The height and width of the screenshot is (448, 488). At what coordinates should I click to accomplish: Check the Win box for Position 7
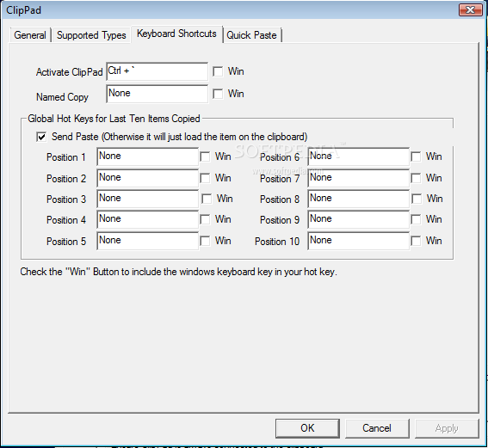(x=416, y=178)
